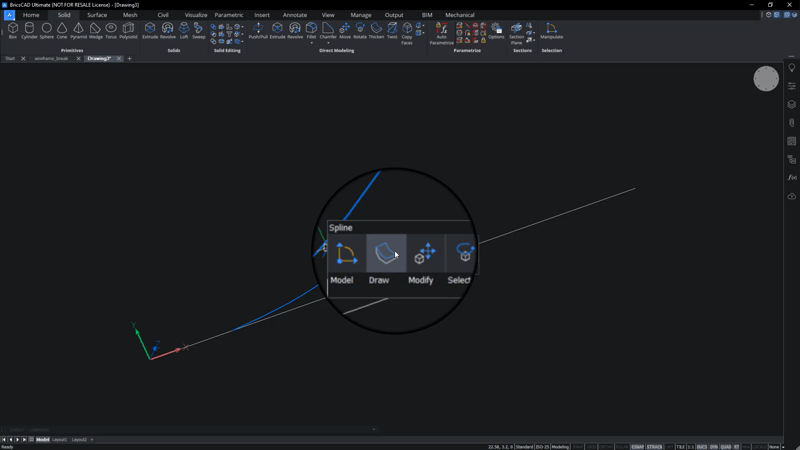Select the Sphere primitive tool
Screen dimensions: 800x450
click(x=46, y=30)
